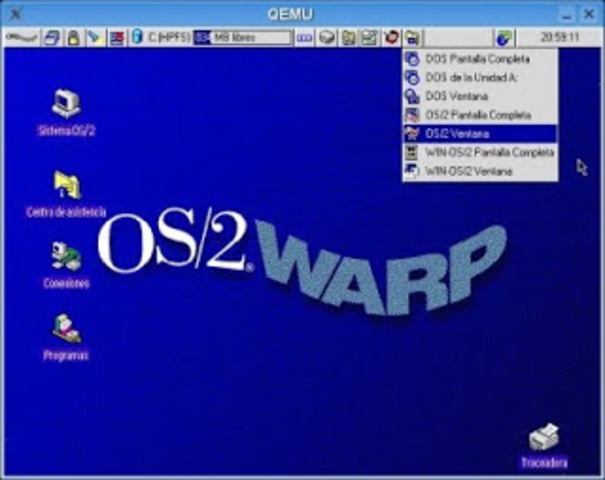Click the WarpCenter clock showing 20:59:11
Image resolution: width=605 pixels, height=480 pixels.
tap(559, 37)
